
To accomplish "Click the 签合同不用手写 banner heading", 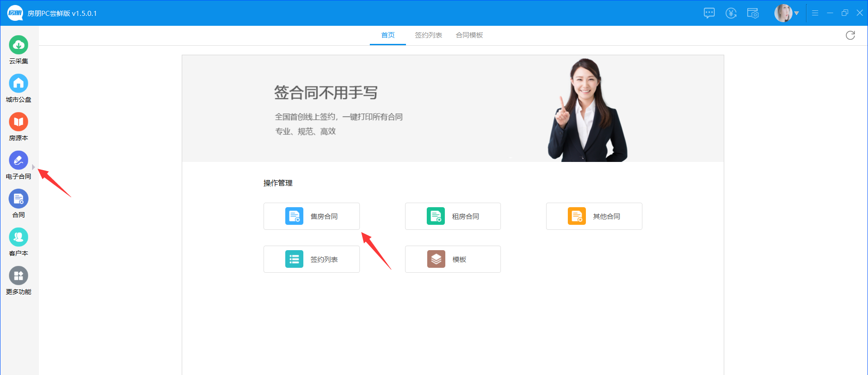I will pyautogui.click(x=325, y=93).
